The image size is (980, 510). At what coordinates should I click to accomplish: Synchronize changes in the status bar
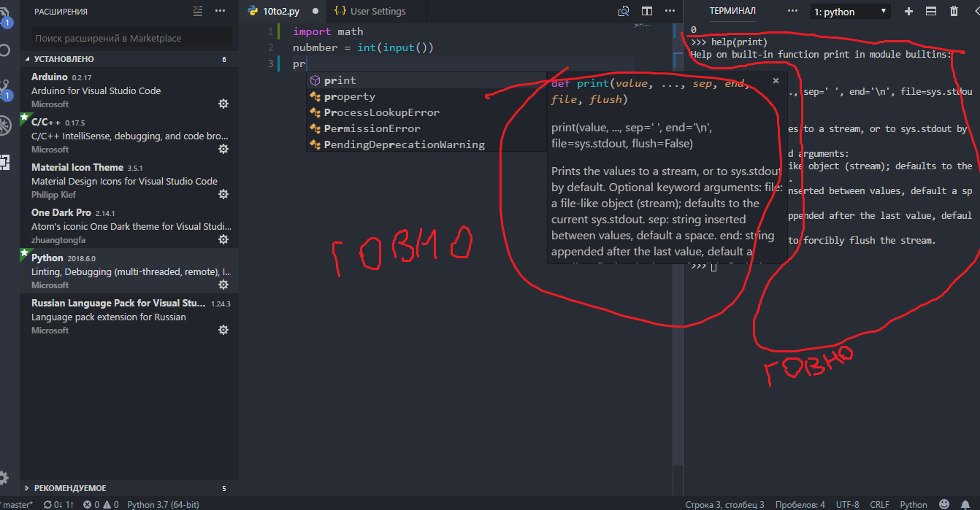click(59, 504)
